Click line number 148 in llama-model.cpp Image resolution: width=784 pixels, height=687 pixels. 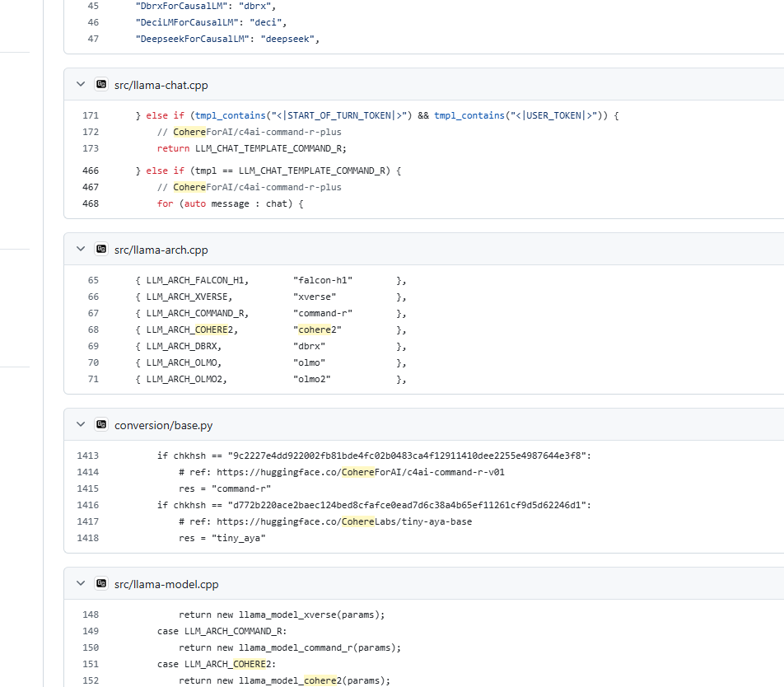click(x=91, y=615)
